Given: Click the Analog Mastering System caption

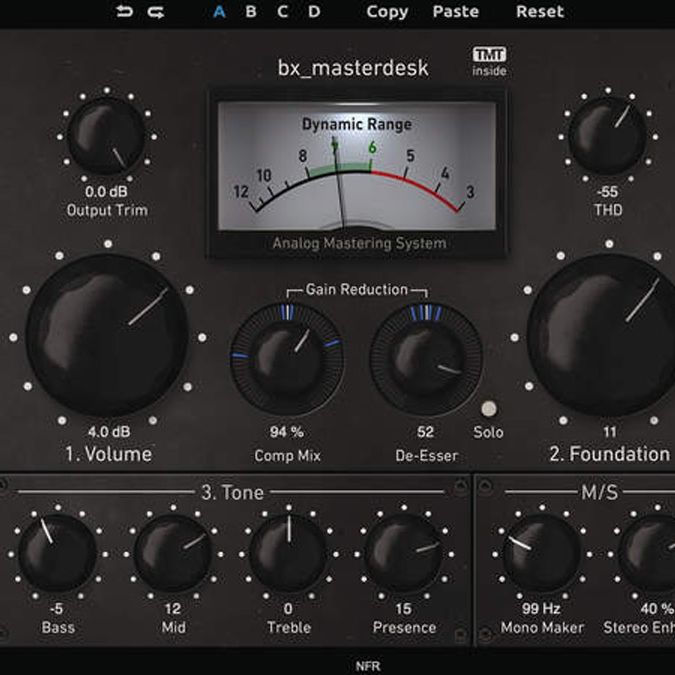Looking at the screenshot, I should (x=359, y=243).
